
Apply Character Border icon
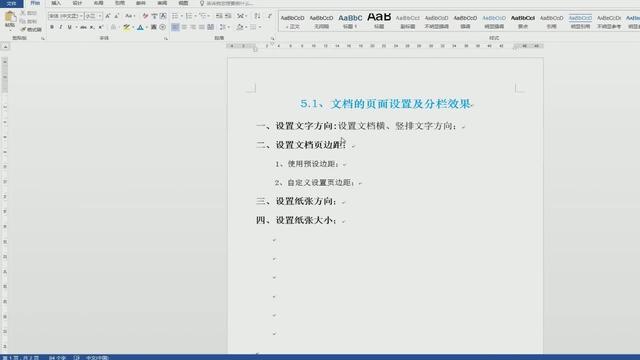[x=163, y=16]
